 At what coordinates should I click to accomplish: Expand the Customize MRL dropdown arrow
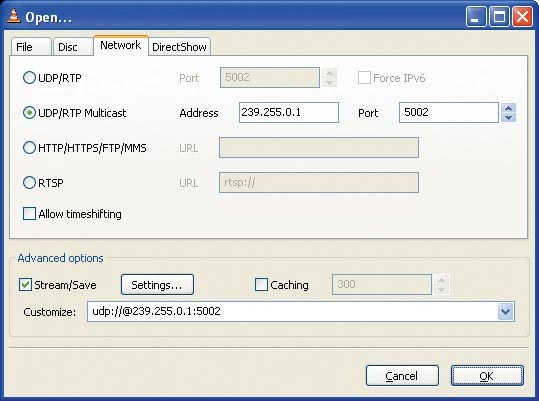coord(505,312)
